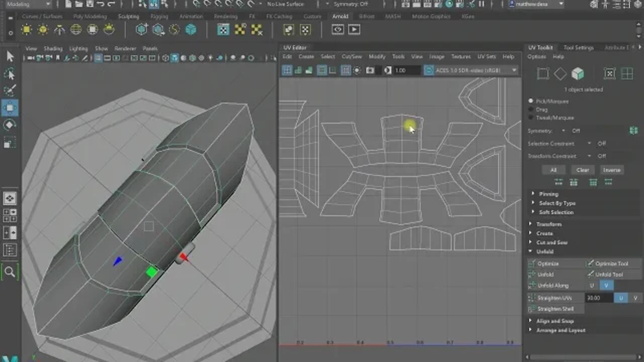Click the Arnold skydome light shelf icon
Image resolution: width=644 pixels, height=362 pixels.
[x=76, y=30]
